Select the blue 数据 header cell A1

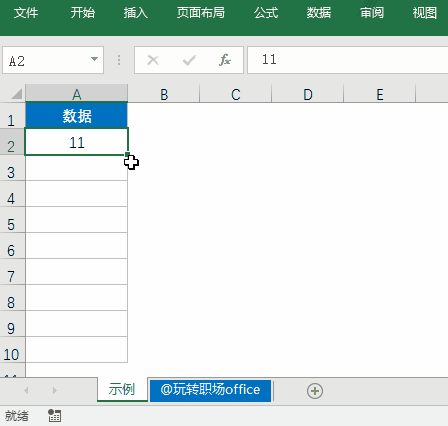click(x=77, y=115)
